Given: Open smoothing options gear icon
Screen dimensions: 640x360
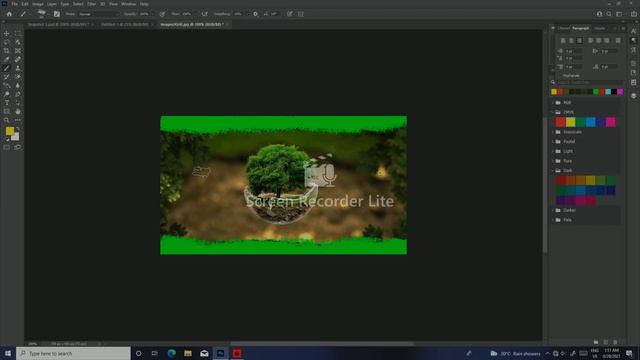Looking at the screenshot, I should click(256, 14).
